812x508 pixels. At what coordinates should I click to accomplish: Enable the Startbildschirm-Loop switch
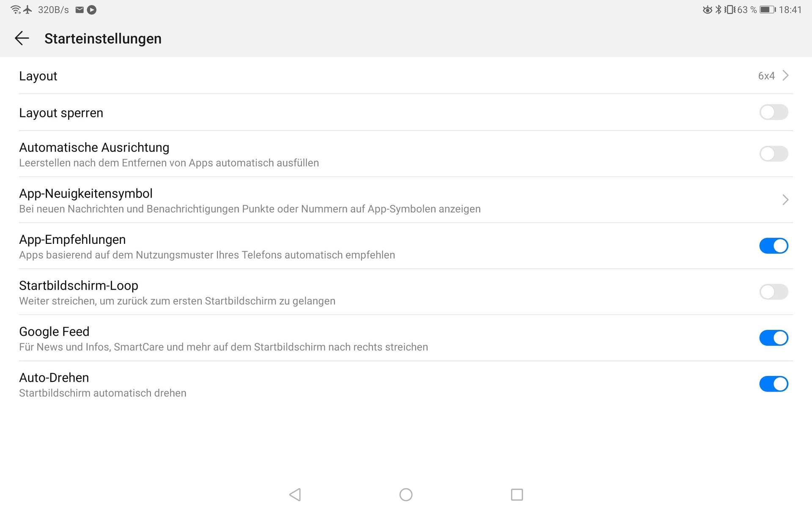tap(774, 292)
